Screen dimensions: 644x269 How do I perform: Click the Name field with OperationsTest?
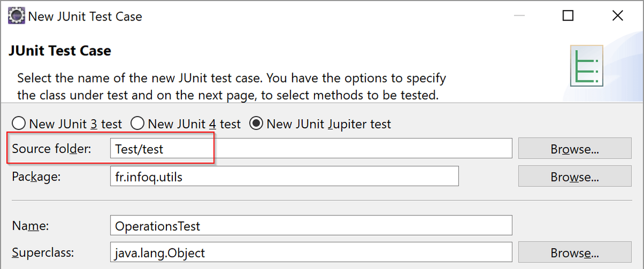(311, 226)
